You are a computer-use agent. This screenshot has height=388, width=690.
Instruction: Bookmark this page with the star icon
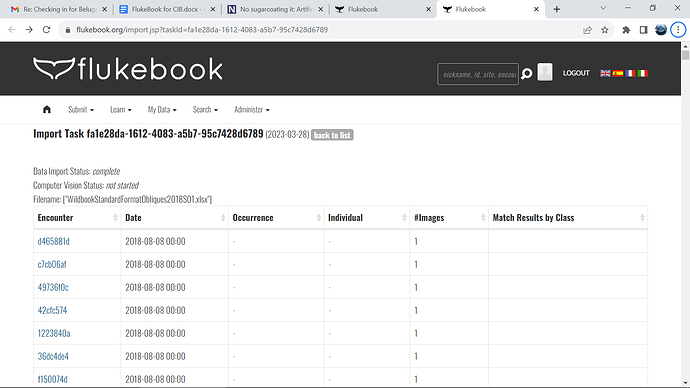tap(605, 30)
